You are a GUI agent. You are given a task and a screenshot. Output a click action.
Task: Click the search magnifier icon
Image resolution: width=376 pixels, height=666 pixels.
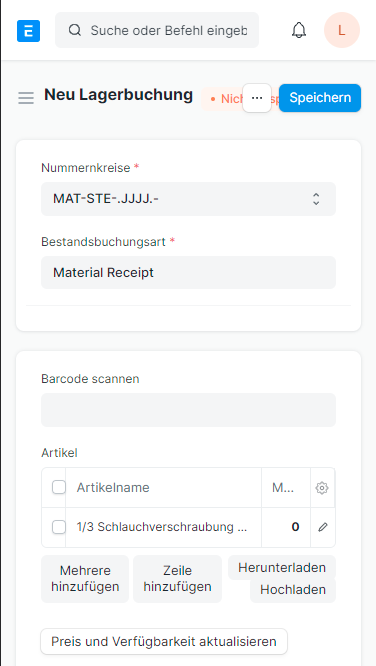coord(75,30)
